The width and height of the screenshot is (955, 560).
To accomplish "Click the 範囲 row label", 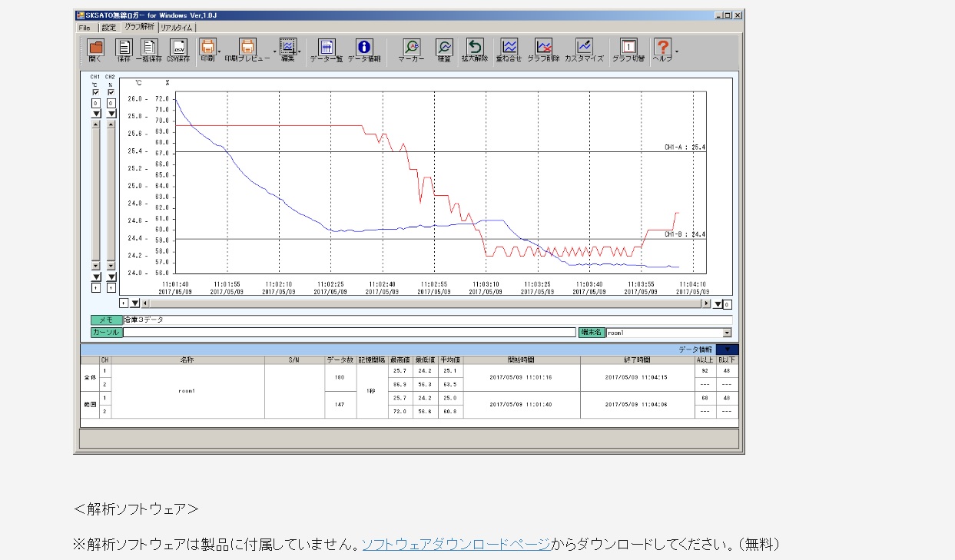I will 90,405.
